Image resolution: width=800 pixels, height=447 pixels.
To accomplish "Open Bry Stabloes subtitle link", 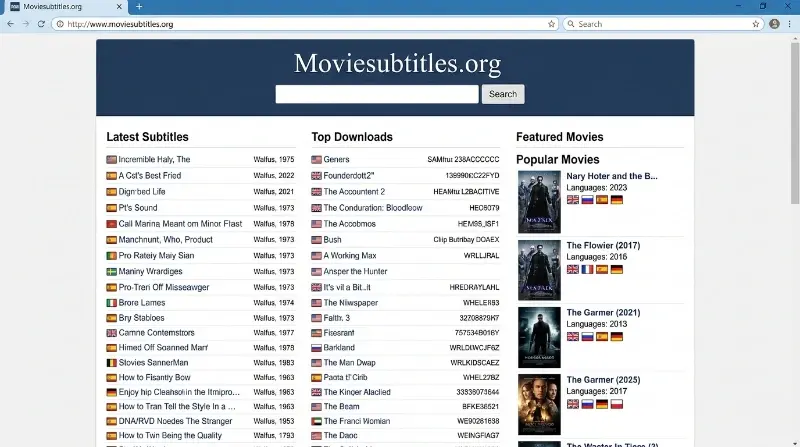I will 141,318.
